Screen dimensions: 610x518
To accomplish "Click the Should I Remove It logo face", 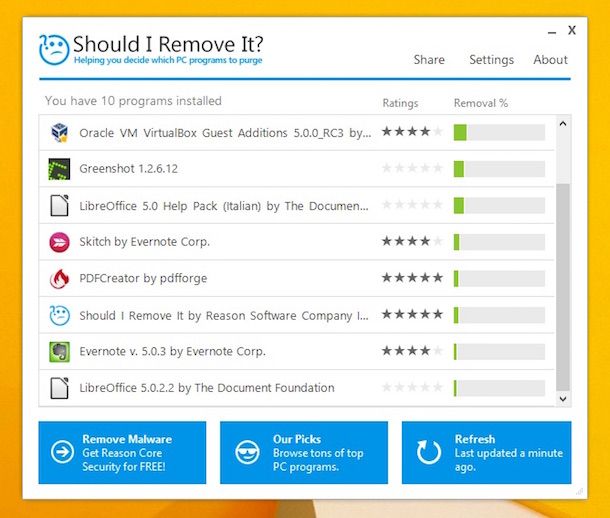I will (x=54, y=49).
